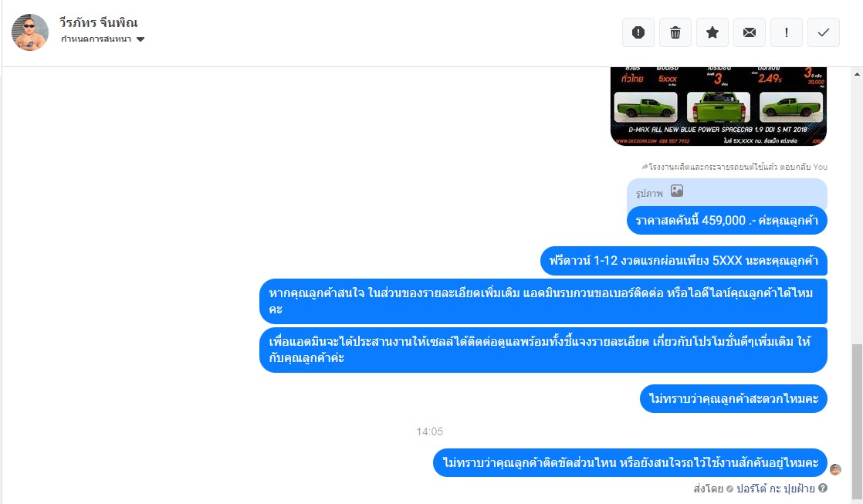Click help question mark beside sender name
The image size is (863, 504).
pos(823,488)
